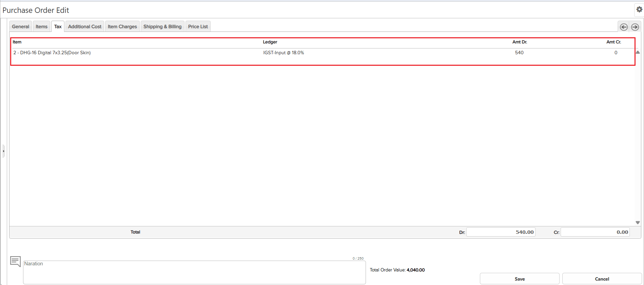
Task: Click the scroll down arrow in tax grid
Action: (x=638, y=223)
